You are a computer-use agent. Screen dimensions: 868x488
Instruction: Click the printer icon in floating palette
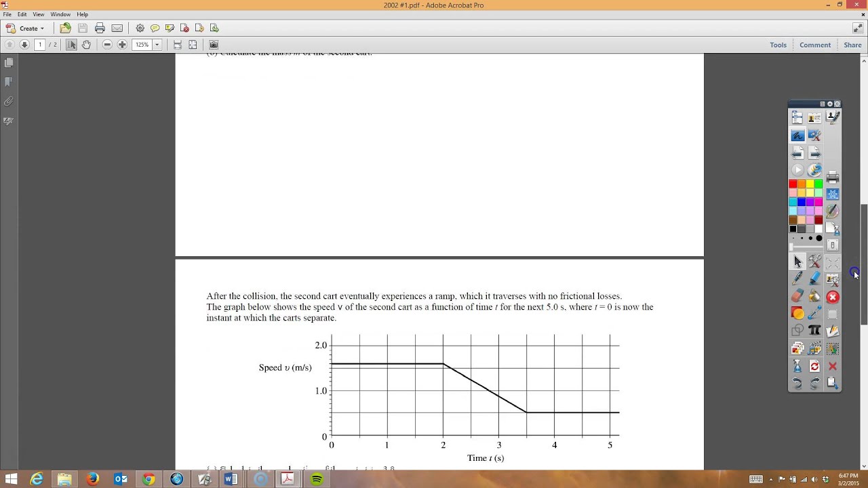point(833,178)
